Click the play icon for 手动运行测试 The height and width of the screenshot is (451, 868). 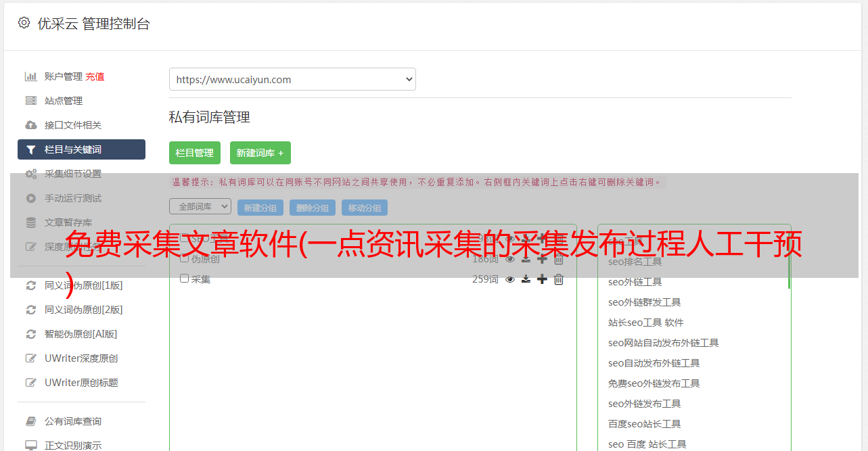(x=30, y=198)
